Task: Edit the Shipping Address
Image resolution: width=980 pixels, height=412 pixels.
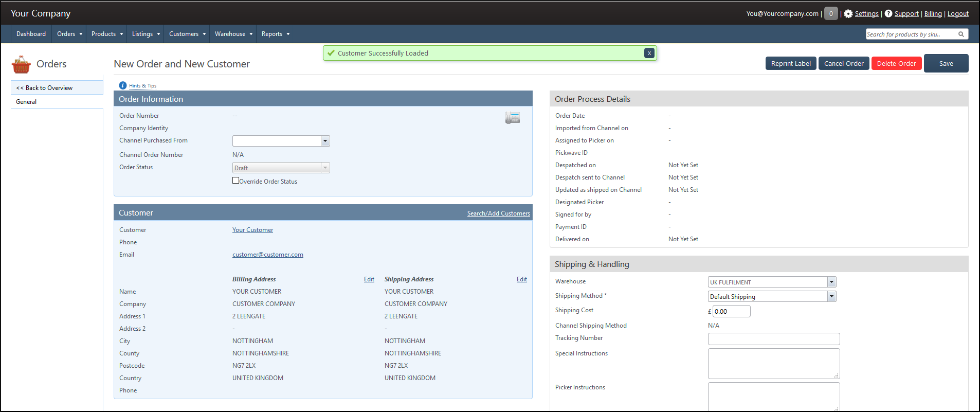Action: 522,279
